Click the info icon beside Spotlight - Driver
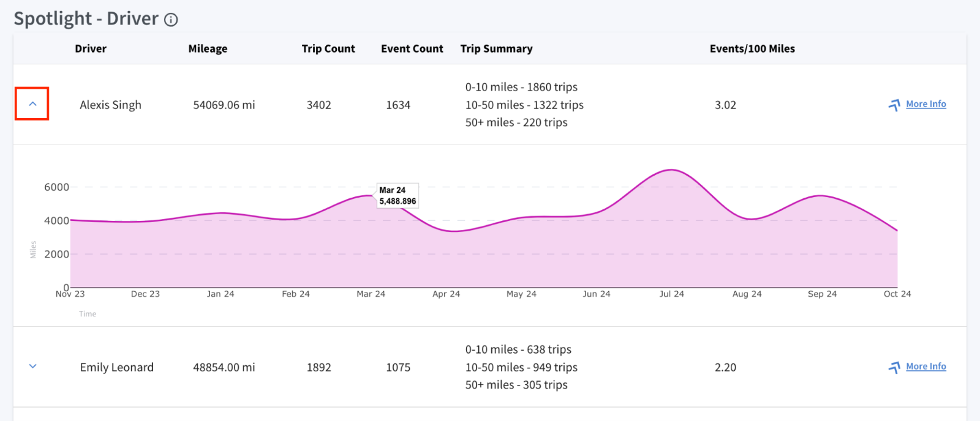The image size is (980, 421). (171, 20)
